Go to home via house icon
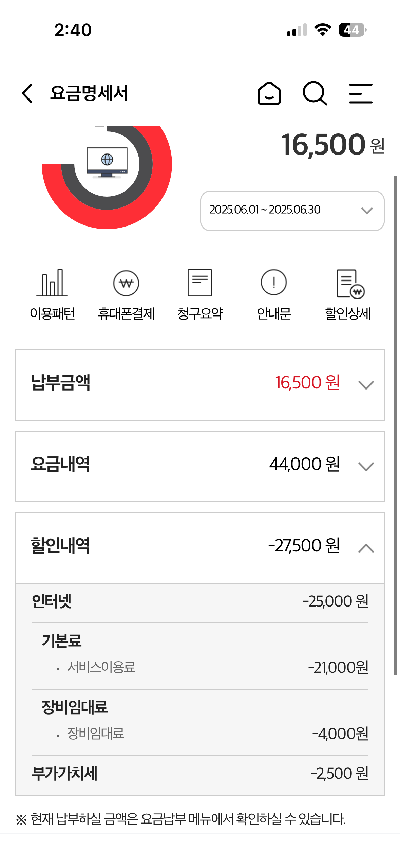This screenshot has height=868, width=400. (269, 93)
